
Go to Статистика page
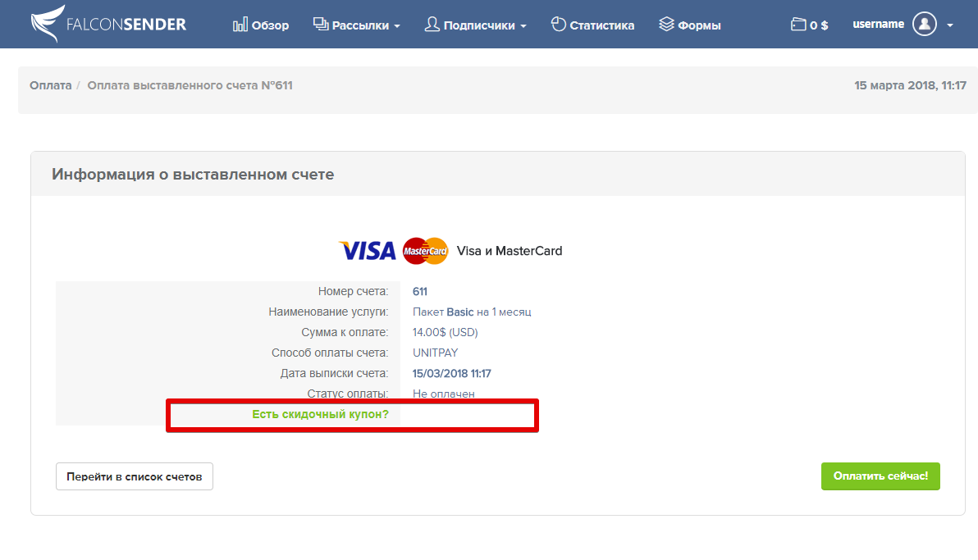coord(592,25)
